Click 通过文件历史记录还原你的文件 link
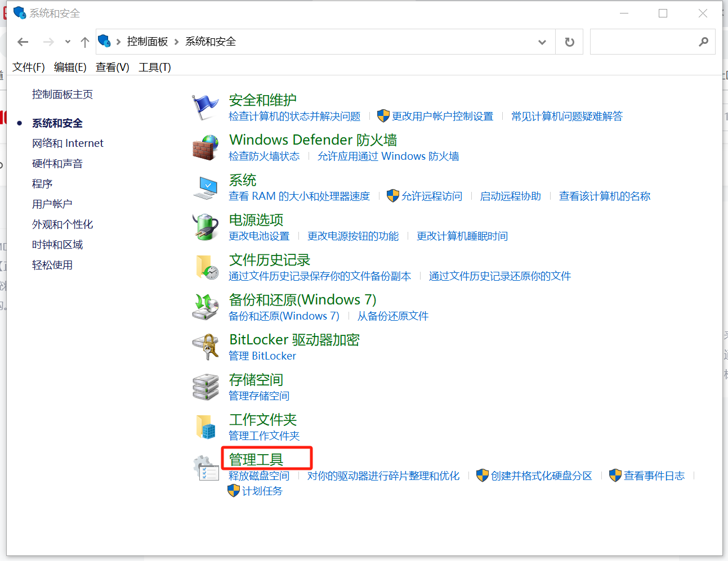Screen dimensions: 728x561 [x=500, y=276]
